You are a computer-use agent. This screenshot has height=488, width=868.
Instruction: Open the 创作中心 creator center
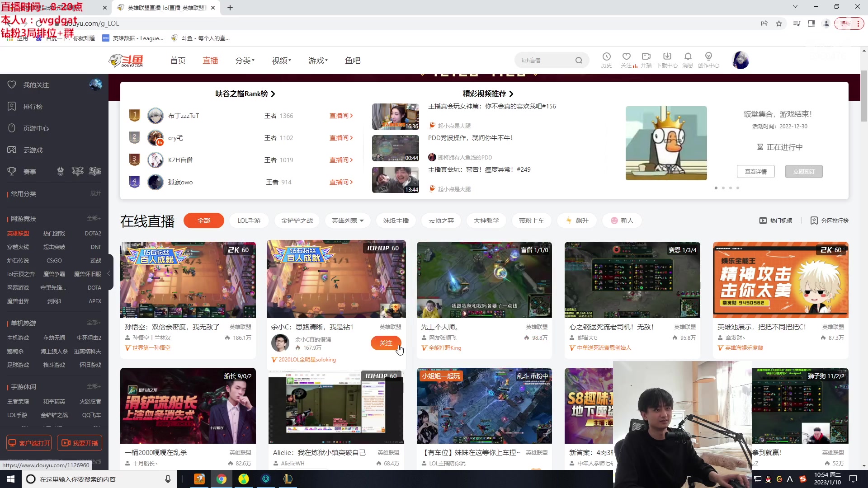click(709, 60)
